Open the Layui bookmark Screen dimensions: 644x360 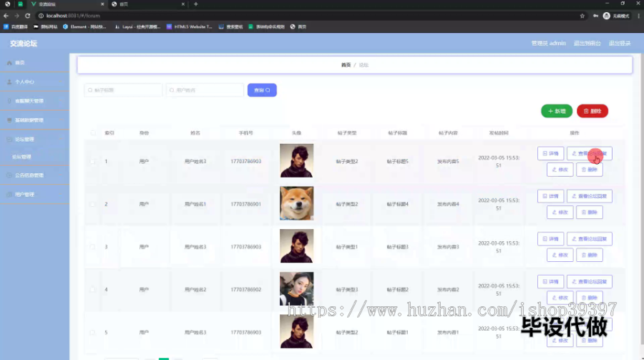(x=137, y=26)
